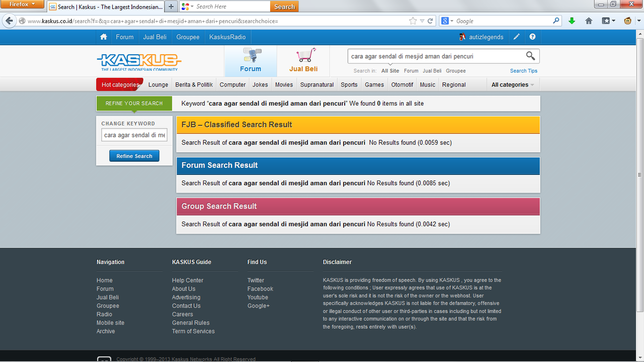Expand the All categories dropdown
644x362 pixels.
click(513, 84)
